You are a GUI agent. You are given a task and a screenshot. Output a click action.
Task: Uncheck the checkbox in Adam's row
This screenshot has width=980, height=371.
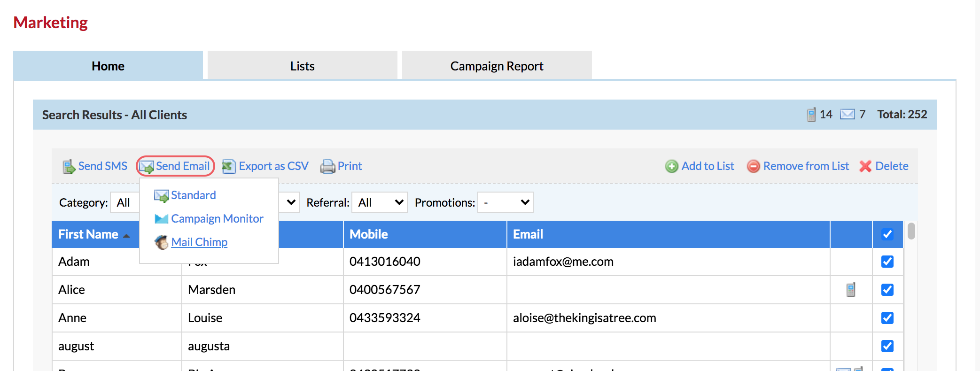(887, 262)
